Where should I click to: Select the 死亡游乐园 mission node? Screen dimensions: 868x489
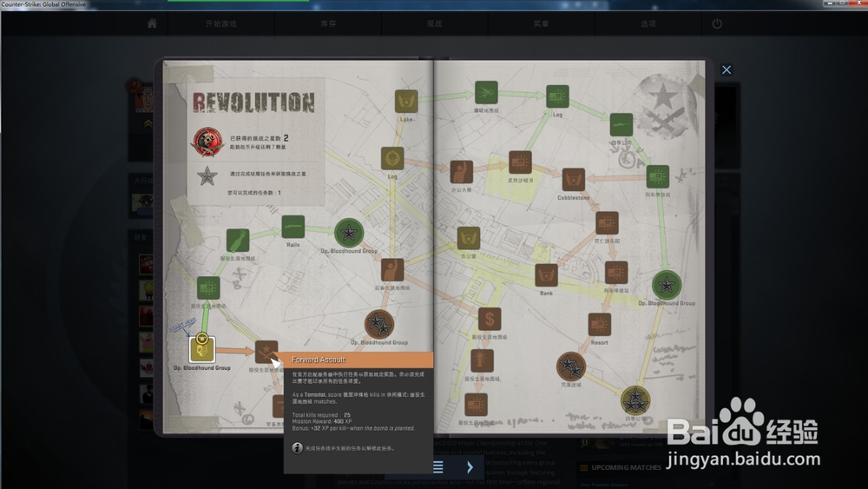tap(607, 224)
